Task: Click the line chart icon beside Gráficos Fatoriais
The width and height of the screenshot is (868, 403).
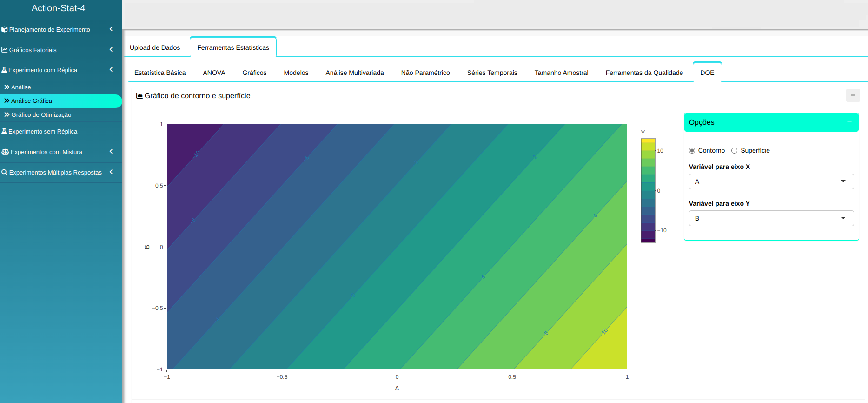Action: (x=5, y=50)
